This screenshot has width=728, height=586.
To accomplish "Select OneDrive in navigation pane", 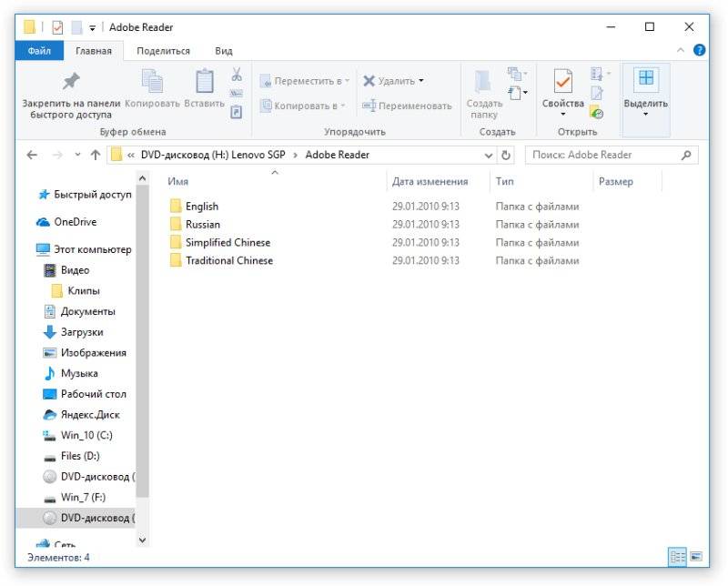I will click(66, 222).
